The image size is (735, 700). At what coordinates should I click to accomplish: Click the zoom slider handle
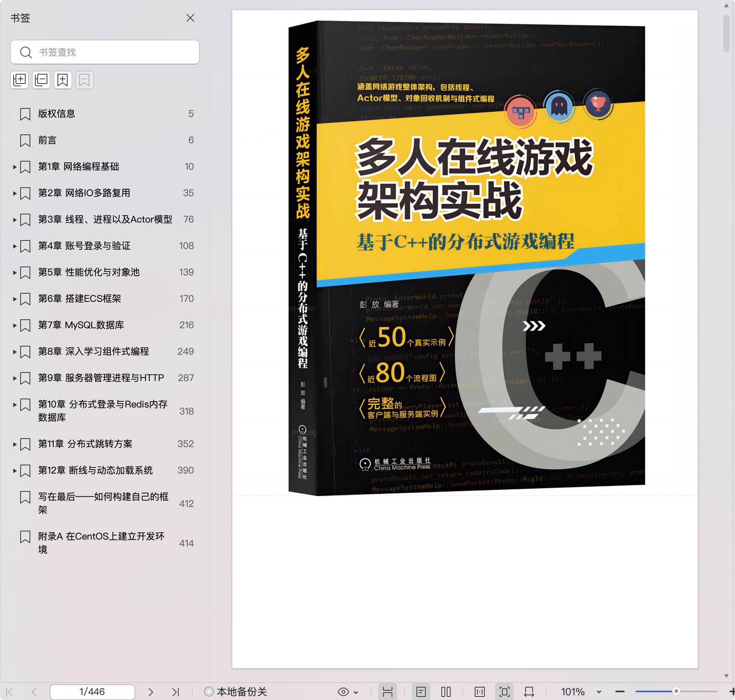point(676,691)
